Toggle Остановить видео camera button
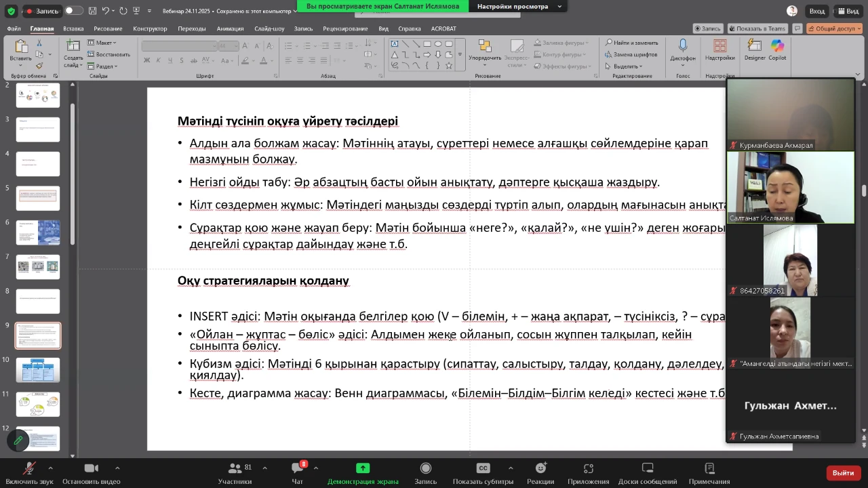 [91, 469]
